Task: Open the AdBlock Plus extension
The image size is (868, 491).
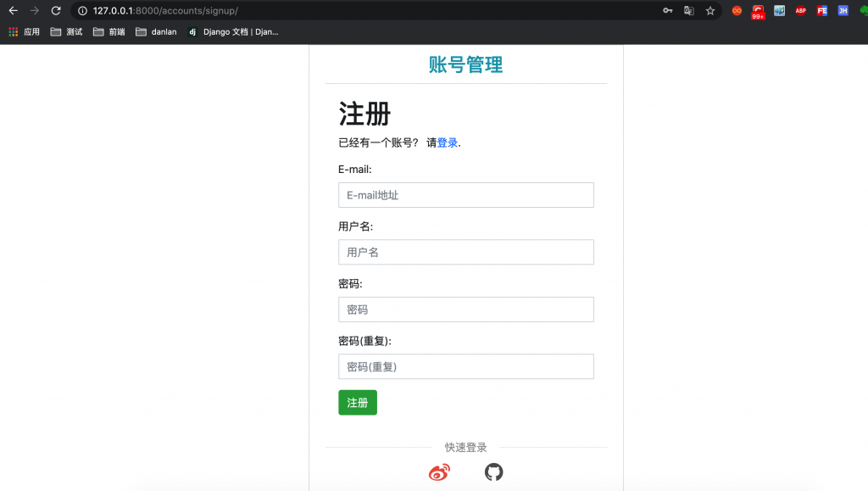Action: tap(800, 11)
